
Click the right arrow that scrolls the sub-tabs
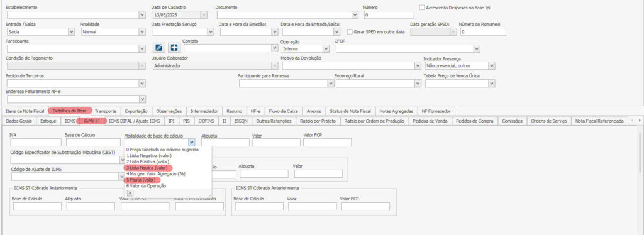click(x=639, y=121)
